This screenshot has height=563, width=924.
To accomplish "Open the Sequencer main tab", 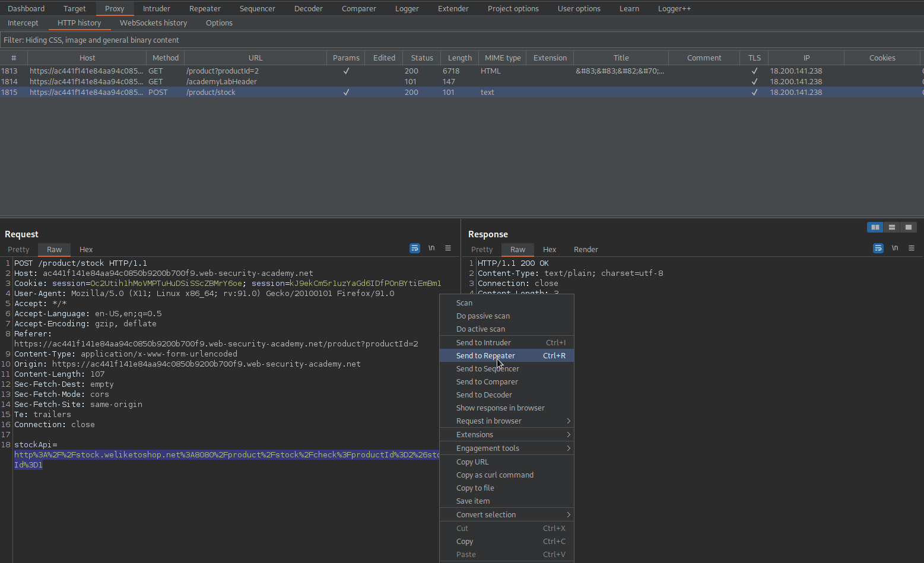I will click(258, 8).
